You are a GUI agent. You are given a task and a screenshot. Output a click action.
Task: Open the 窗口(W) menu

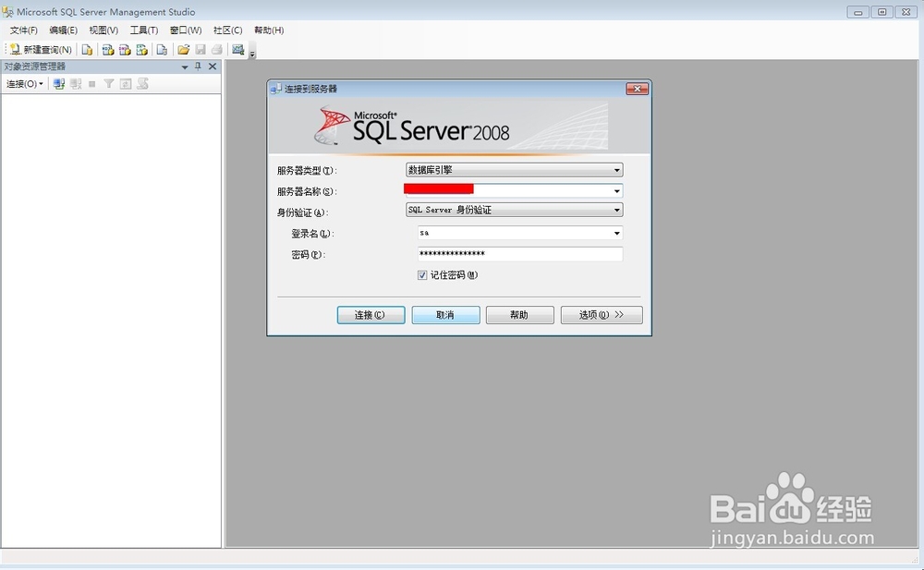186,30
